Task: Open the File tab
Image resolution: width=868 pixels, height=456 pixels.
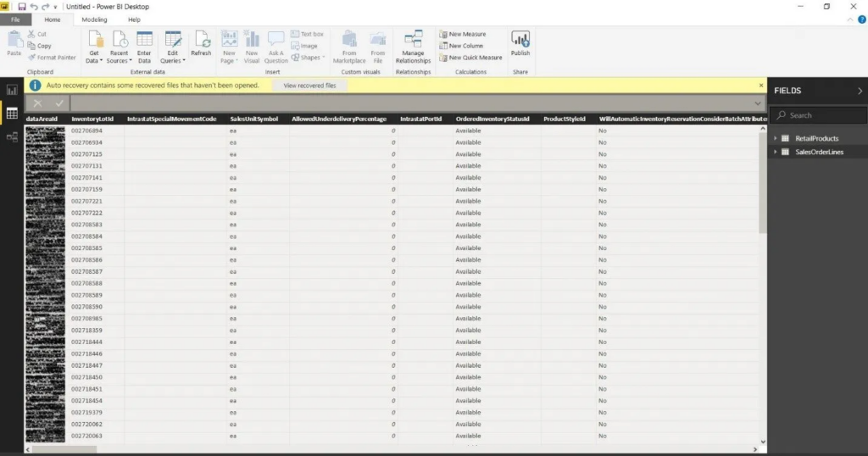Action: (x=15, y=19)
